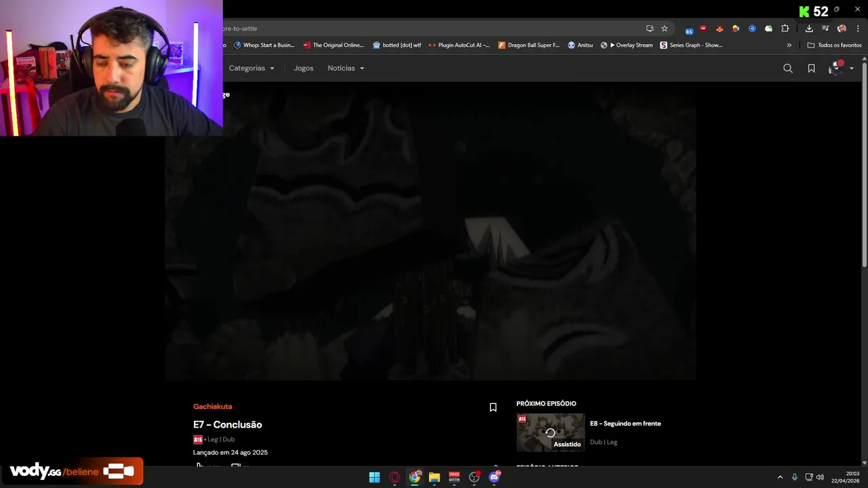868x488 pixels.
Task: Click the install app icon in address bar
Action: pyautogui.click(x=650, y=28)
